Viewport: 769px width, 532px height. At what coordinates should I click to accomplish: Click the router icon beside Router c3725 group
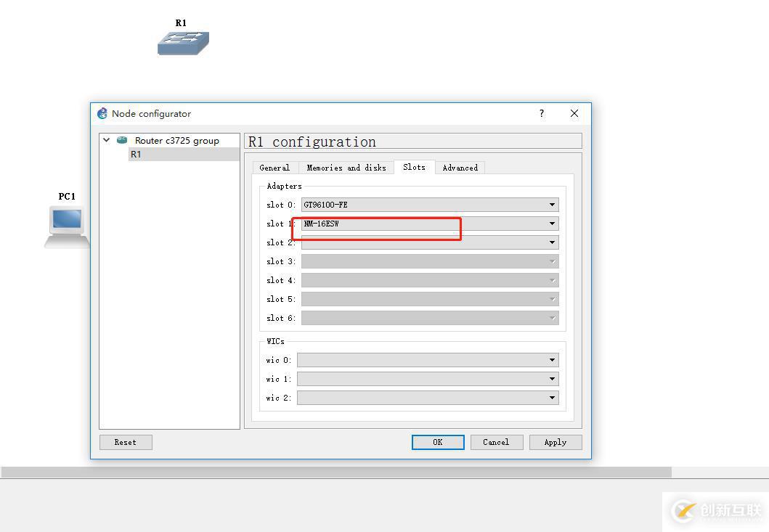point(122,140)
